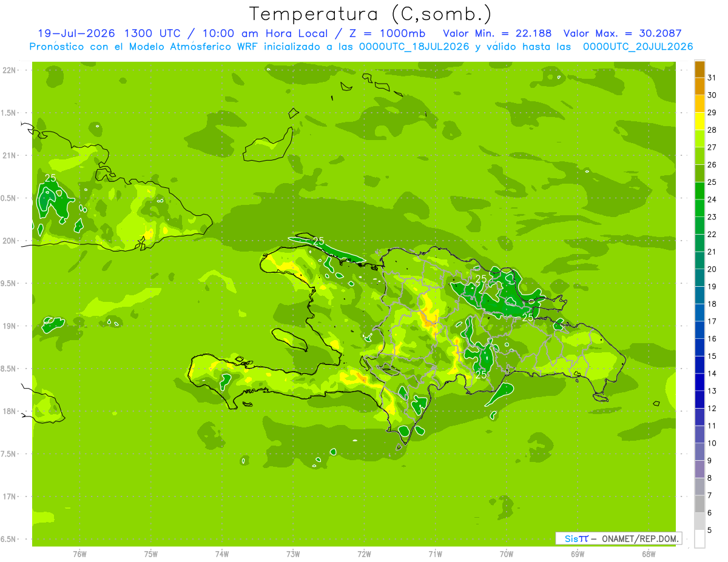Click latitude axis label "18N"

tap(10, 411)
